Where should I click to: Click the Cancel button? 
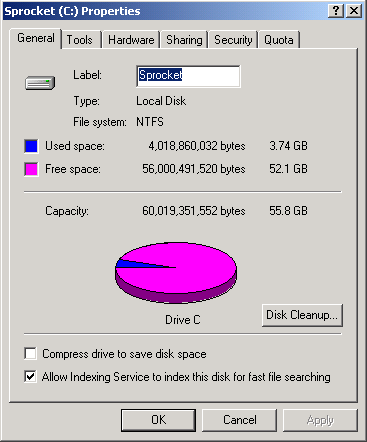point(240,420)
